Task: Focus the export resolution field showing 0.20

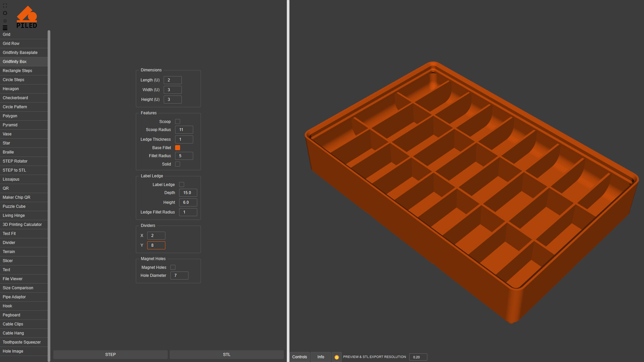Action: [x=418, y=357]
